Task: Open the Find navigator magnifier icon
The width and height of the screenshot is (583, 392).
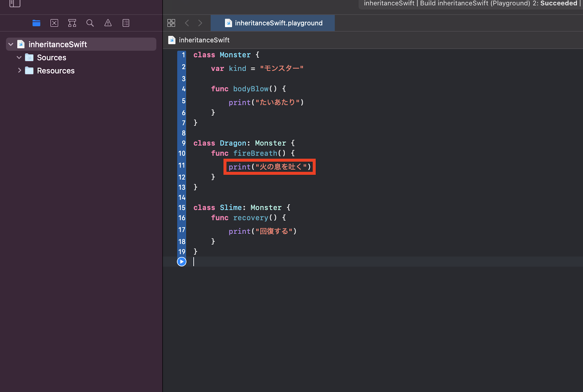Action: point(90,23)
